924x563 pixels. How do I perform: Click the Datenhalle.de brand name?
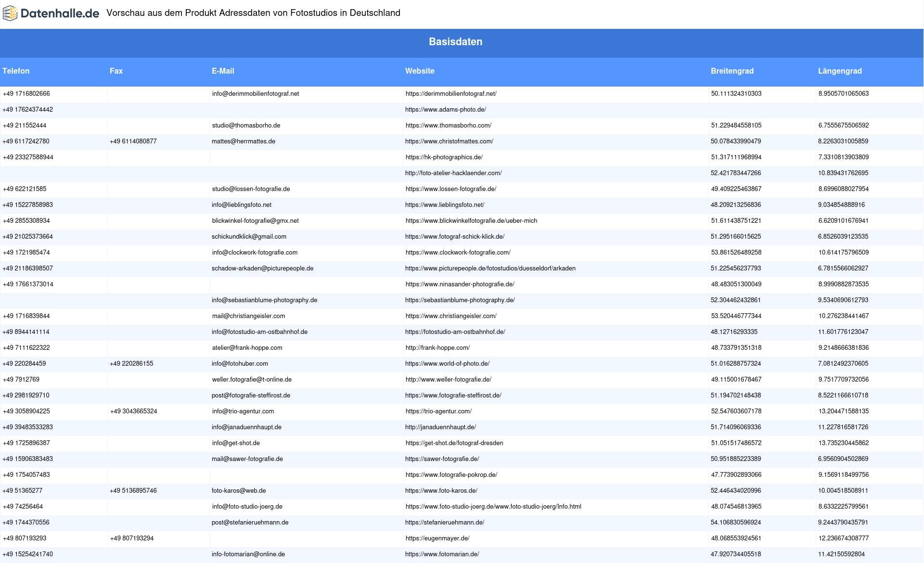(60, 13)
